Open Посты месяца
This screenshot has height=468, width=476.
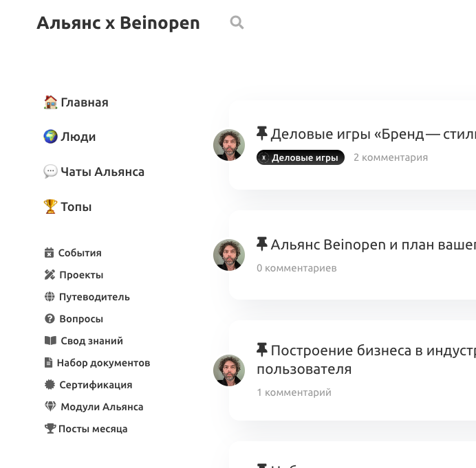pyautogui.click(x=93, y=429)
